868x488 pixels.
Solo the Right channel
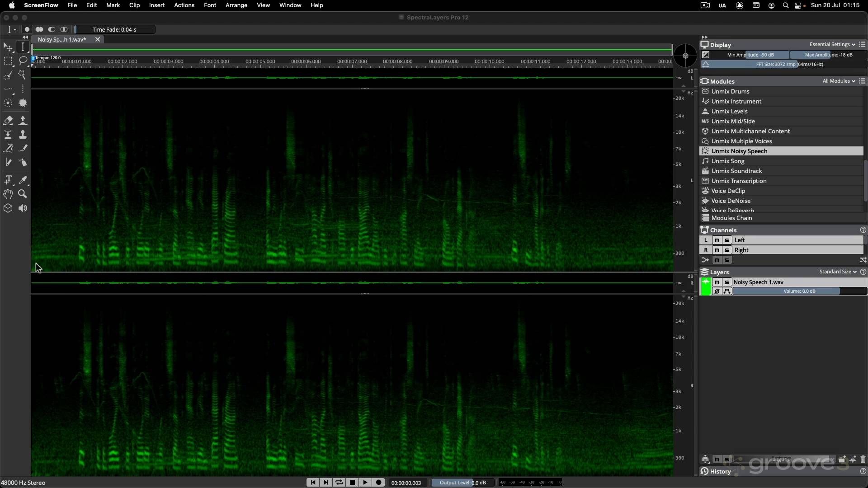pos(727,250)
